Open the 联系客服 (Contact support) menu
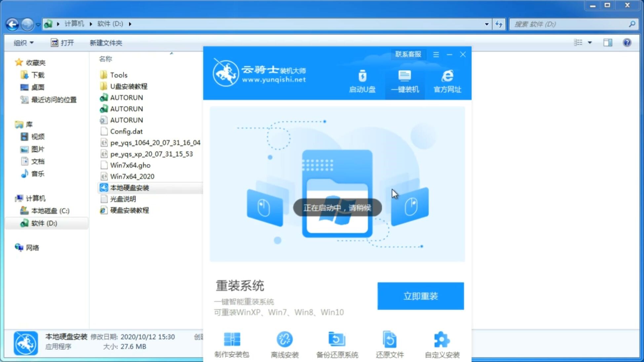644x362 pixels. [407, 54]
